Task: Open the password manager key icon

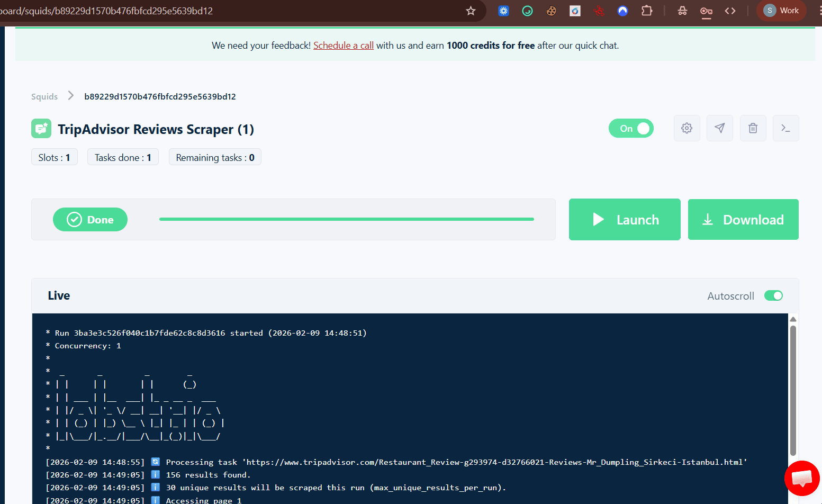Action: (x=706, y=11)
